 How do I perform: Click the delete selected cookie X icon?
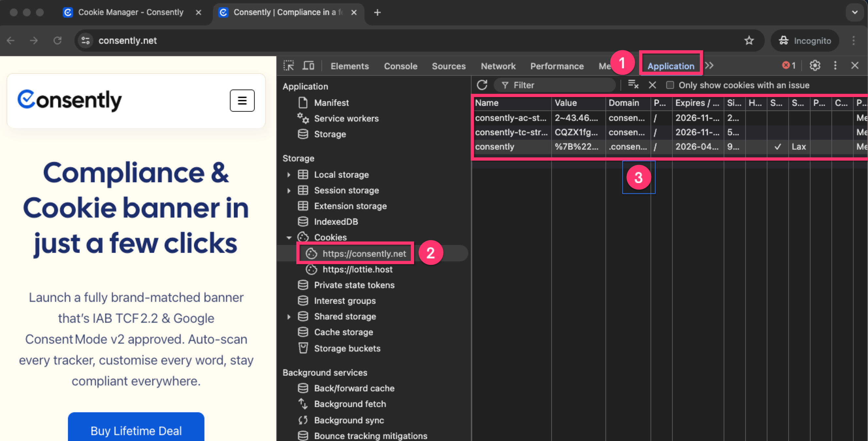pyautogui.click(x=652, y=85)
